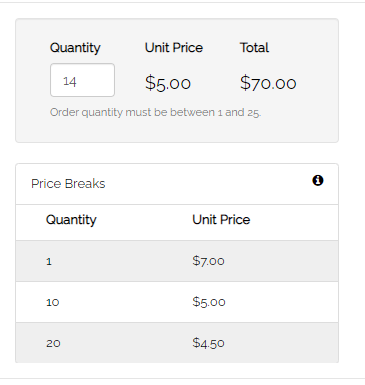Click the $4.50 unit price cell
Screen dimensions: 365x385
point(208,343)
